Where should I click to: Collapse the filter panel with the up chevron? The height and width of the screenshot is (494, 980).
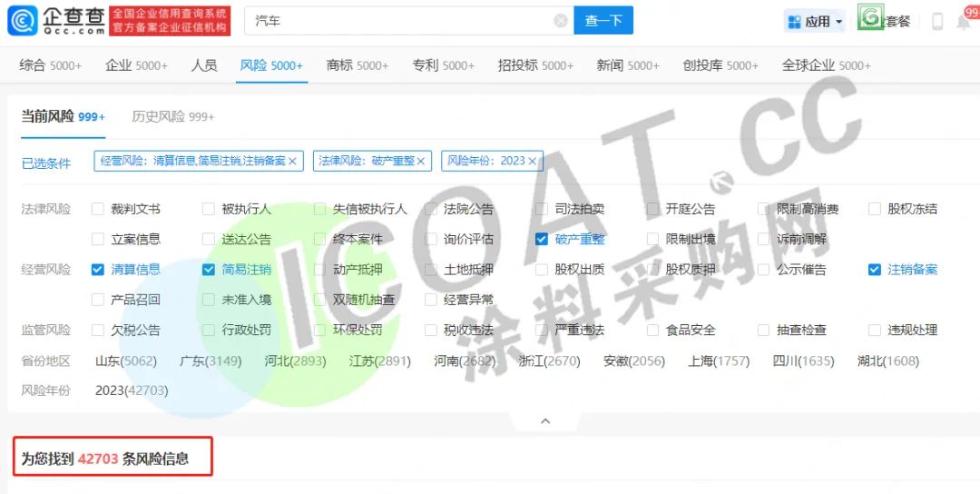tap(545, 421)
